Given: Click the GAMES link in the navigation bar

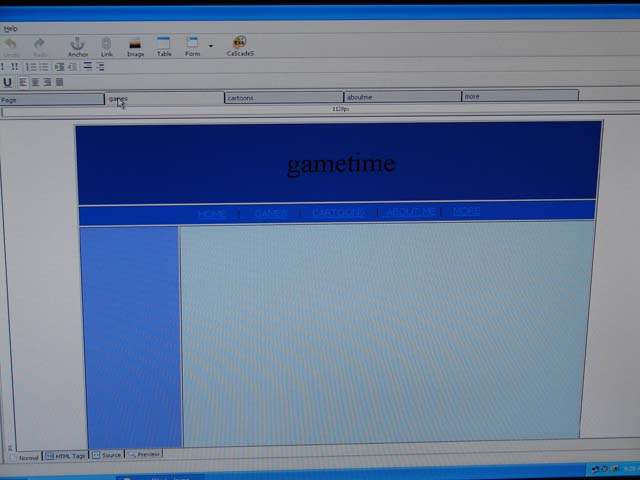Looking at the screenshot, I should coord(270,213).
